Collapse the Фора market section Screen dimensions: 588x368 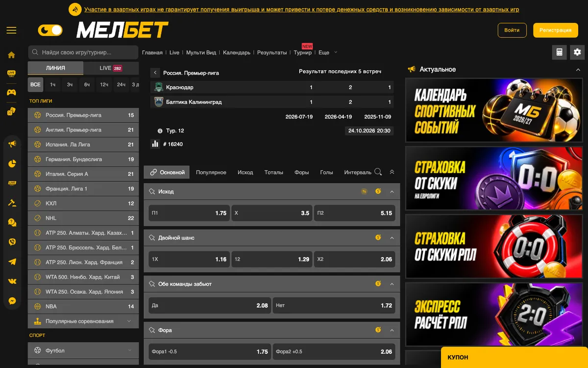coord(392,330)
